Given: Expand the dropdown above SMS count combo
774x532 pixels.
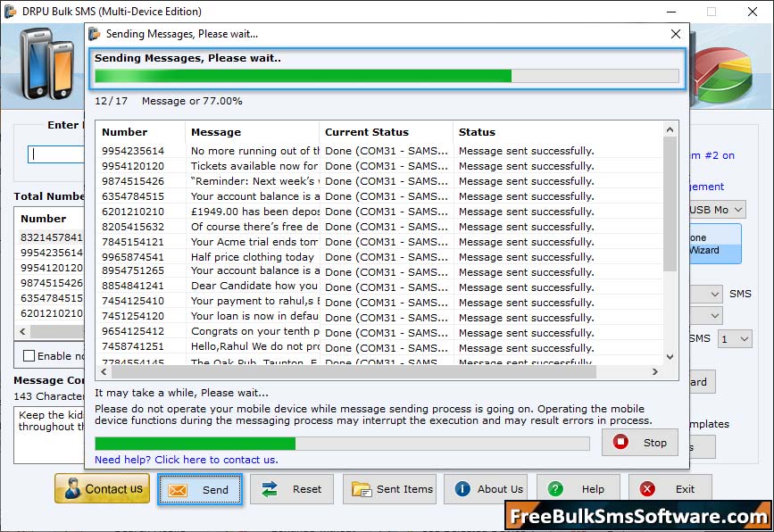Looking at the screenshot, I should [715, 315].
